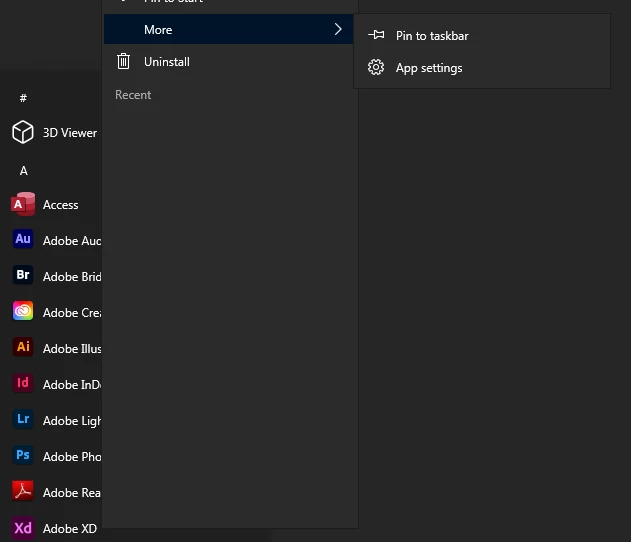Click the trash icon beside Uninstall

pos(124,62)
